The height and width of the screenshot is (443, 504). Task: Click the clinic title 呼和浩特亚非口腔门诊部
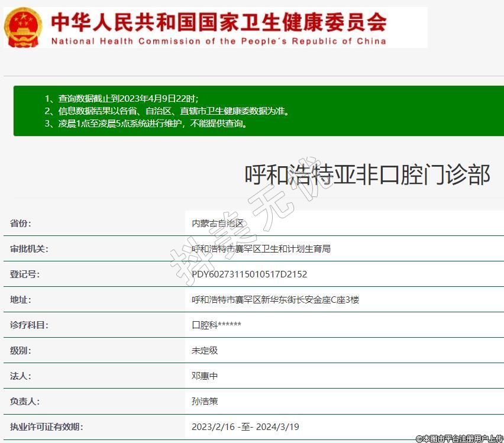[367, 174]
